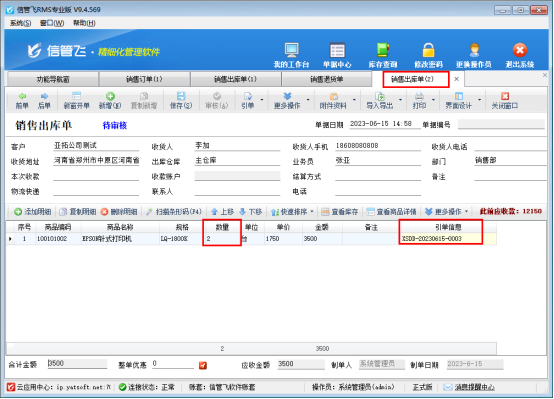
Task: Go to previous document with 前单
Action: coord(22,101)
